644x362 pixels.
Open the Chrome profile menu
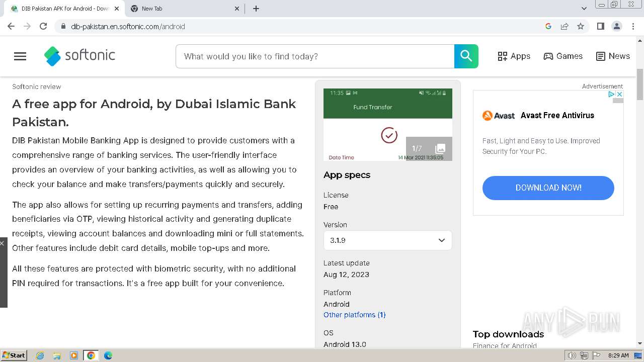pos(617,26)
